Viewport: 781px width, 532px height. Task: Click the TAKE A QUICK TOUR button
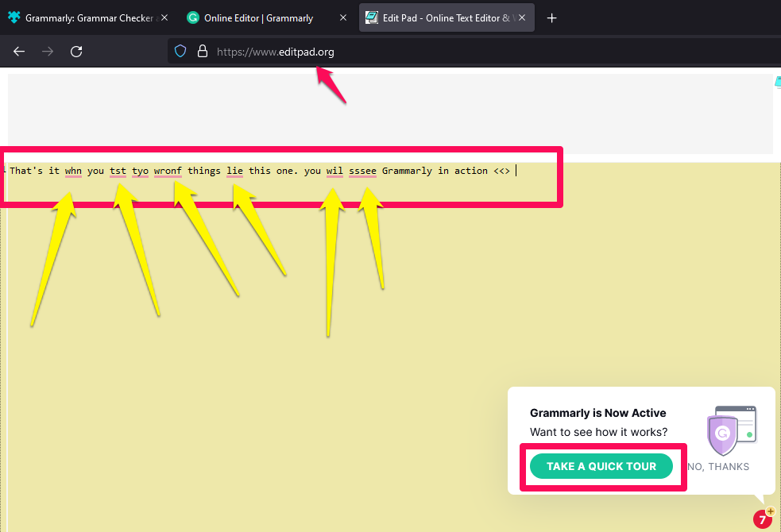point(601,466)
